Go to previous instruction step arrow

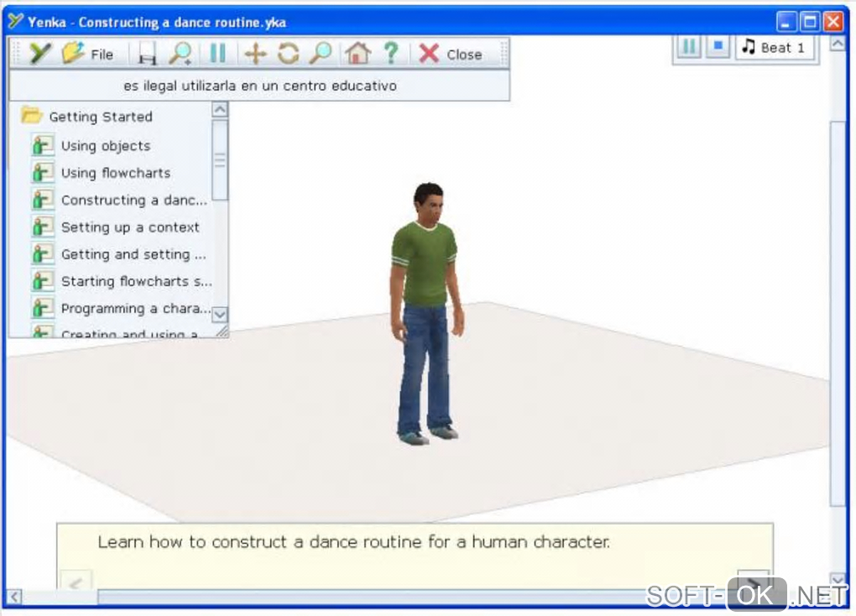[76, 582]
